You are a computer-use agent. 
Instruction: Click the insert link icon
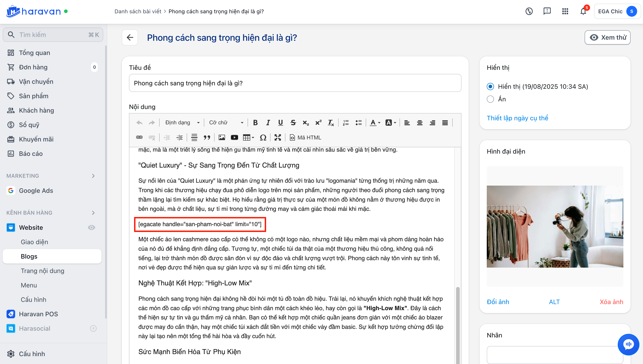pyautogui.click(x=139, y=137)
